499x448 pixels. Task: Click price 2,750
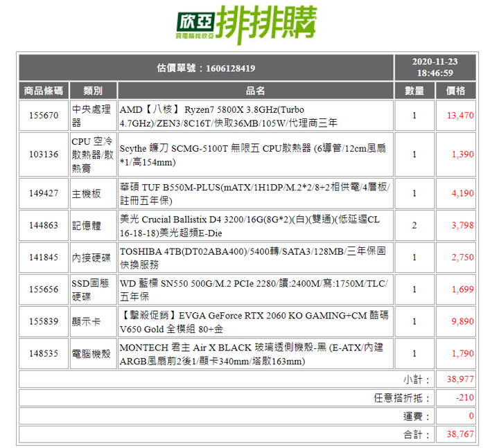coord(463,257)
